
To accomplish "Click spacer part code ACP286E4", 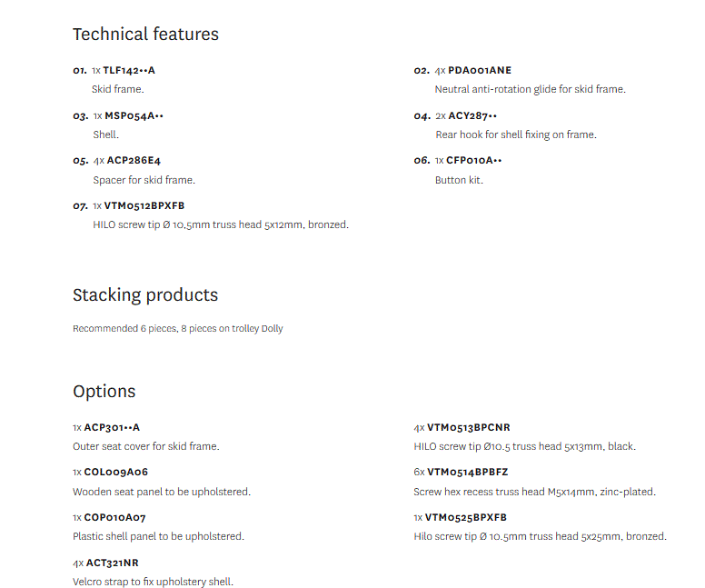I will click(134, 160).
